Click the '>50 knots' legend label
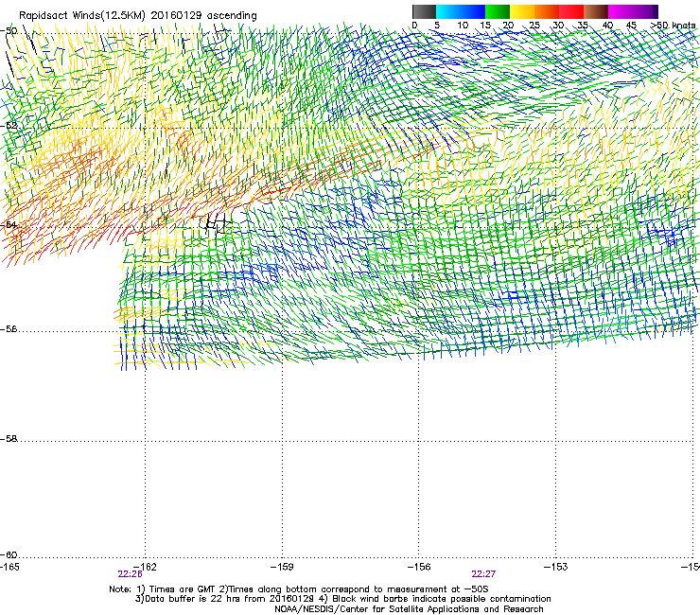Image resolution: width=700 pixels, height=615 pixels. click(674, 26)
